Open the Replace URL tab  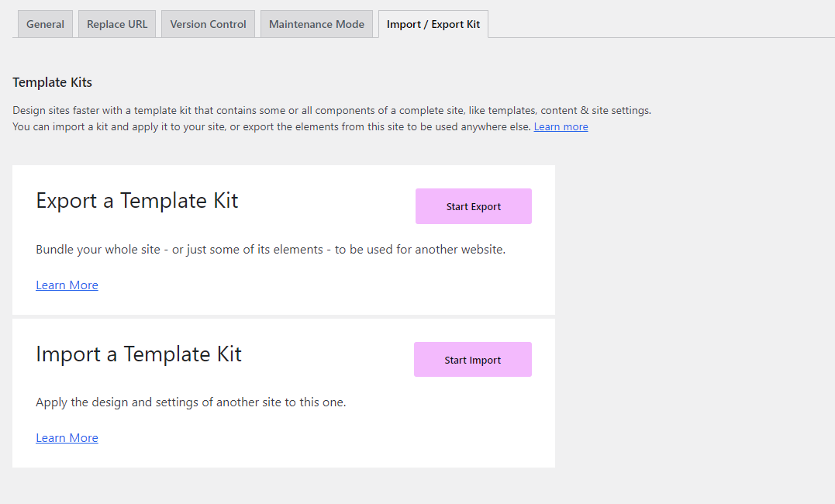117,24
